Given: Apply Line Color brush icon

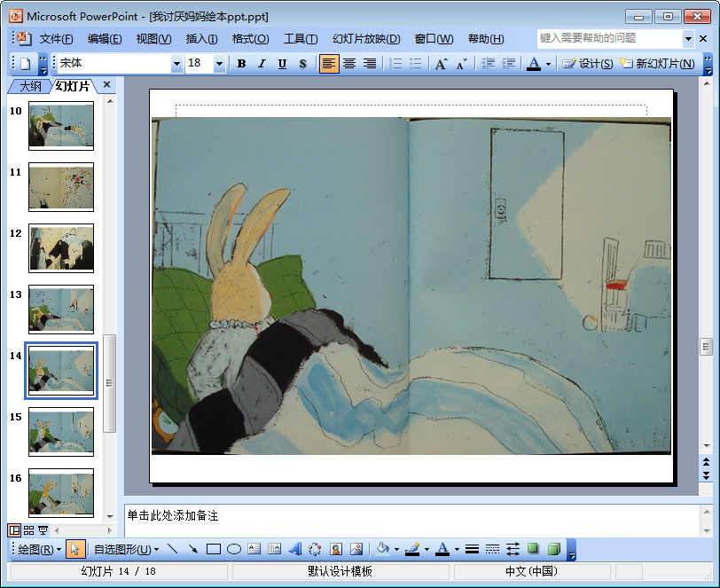Looking at the screenshot, I should [412, 549].
